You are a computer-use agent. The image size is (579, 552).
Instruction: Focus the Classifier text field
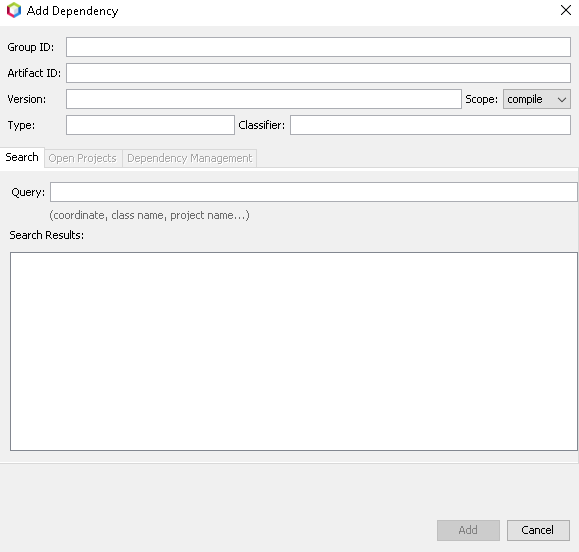tap(430, 125)
